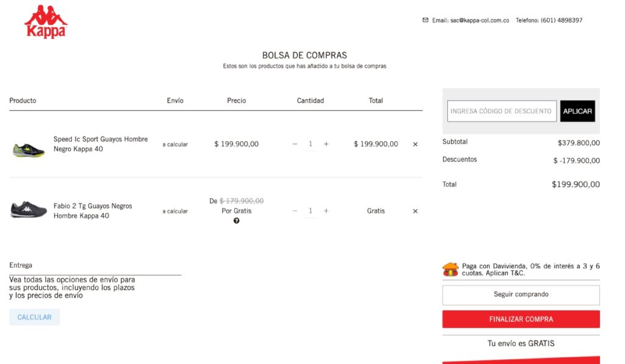The width and height of the screenshot is (625, 364).
Task: Click the Total column header
Action: pos(375,101)
